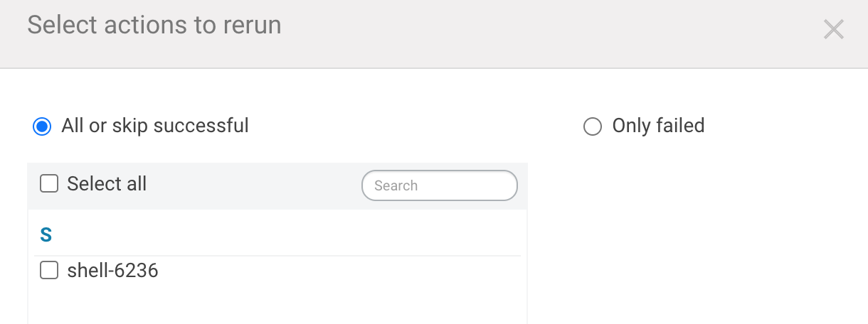Click into the Search actions field
Image resolution: width=868 pixels, height=324 pixels.
coord(439,185)
